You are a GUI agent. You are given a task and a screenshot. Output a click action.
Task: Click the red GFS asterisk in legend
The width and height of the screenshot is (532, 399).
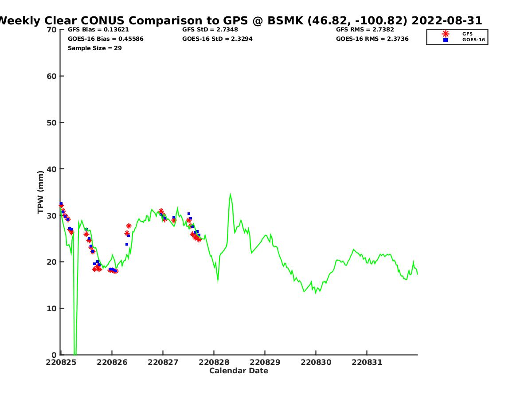pos(446,34)
